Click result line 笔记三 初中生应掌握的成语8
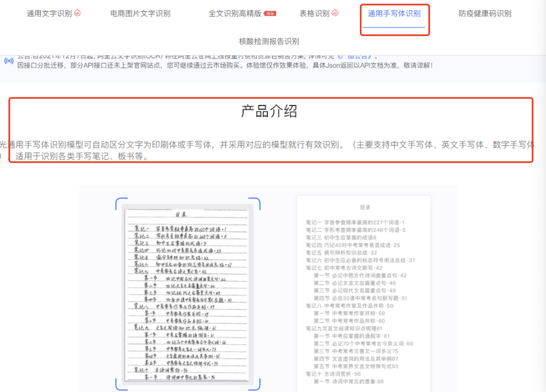The width and height of the screenshot is (546, 392). (x=341, y=237)
